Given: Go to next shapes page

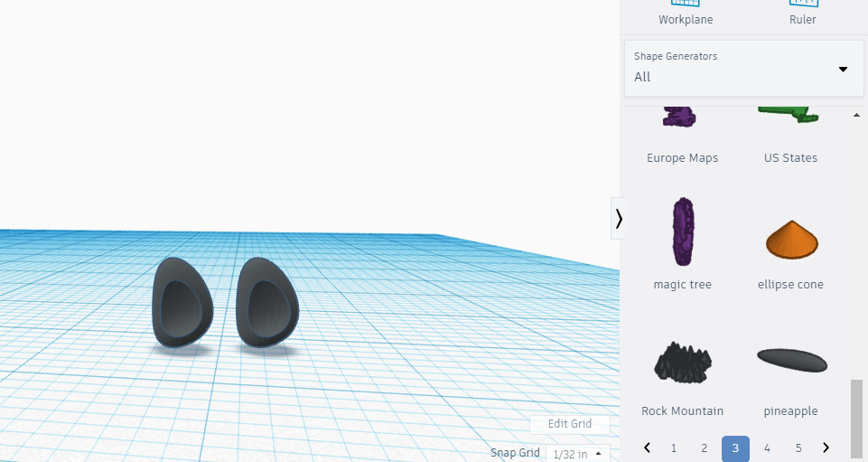Looking at the screenshot, I should point(826,448).
